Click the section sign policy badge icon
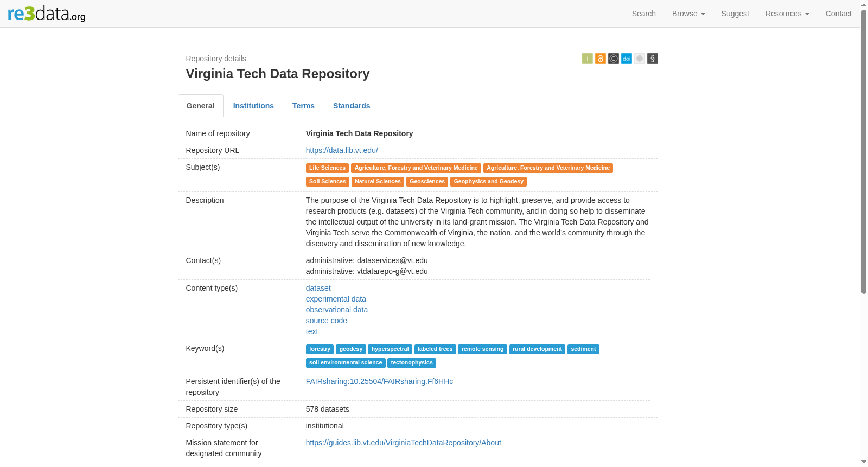Viewport: 868px width, 467px height. coord(652,59)
